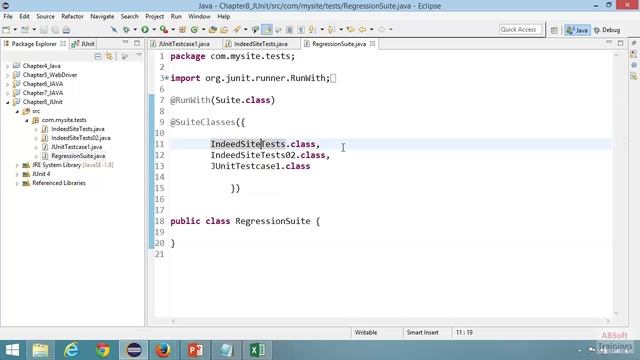Viewport: 640px width, 360px height.
Task: Click the Back navigation arrow icon
Action: pyautogui.click(x=362, y=30)
